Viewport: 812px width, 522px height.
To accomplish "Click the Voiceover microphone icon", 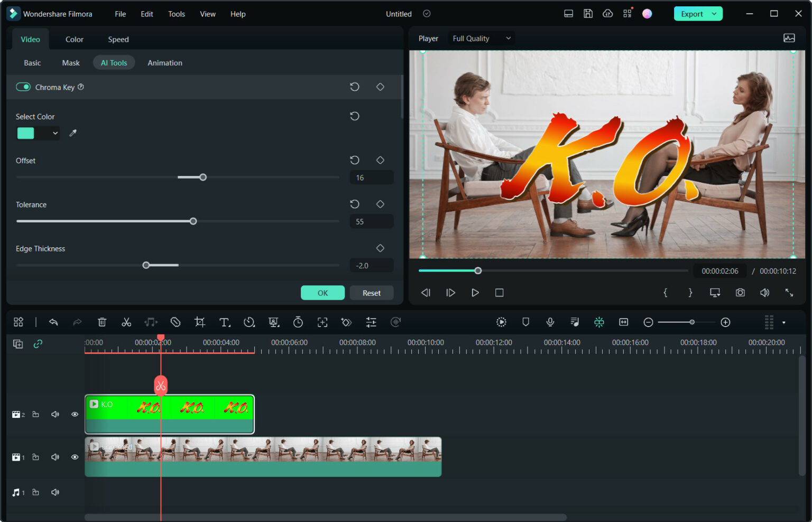I will (x=550, y=322).
